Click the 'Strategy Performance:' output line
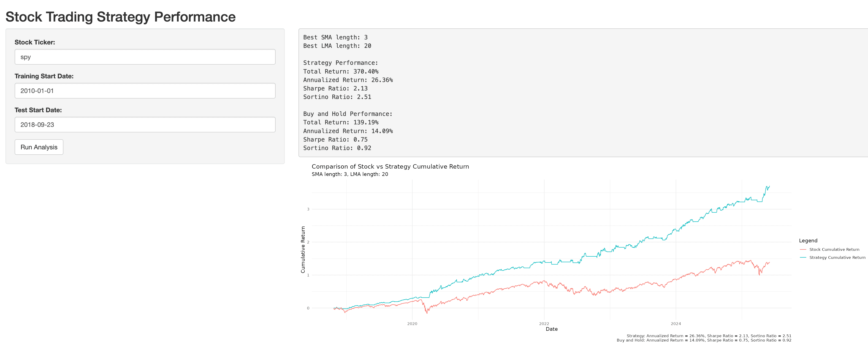Viewport: 868px width, 350px height. point(341,63)
